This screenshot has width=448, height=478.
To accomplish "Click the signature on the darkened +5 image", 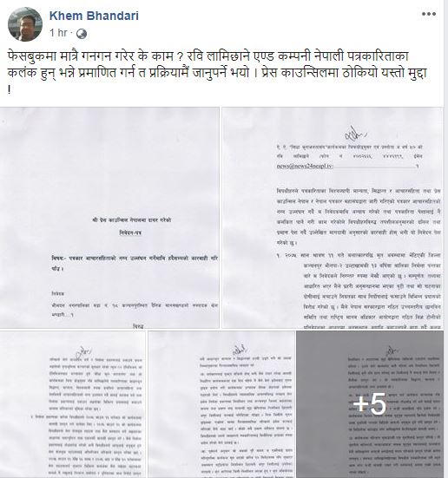I will pyautogui.click(x=391, y=350).
